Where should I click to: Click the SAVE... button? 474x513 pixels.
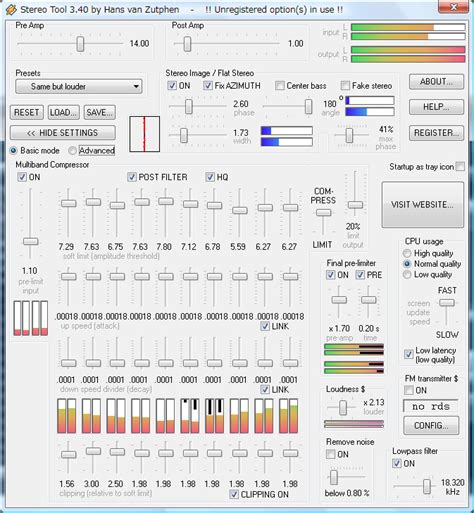[100, 113]
